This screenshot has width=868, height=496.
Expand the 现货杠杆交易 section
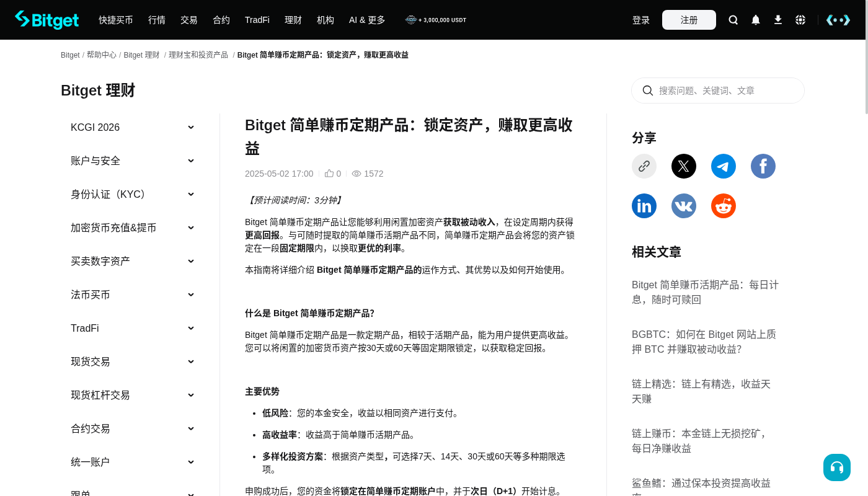coord(133,395)
